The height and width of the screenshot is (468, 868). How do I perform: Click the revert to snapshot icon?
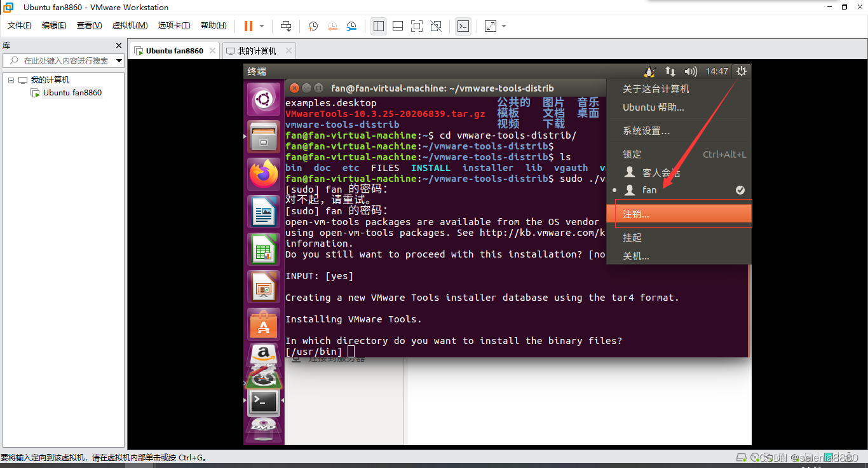tap(332, 26)
